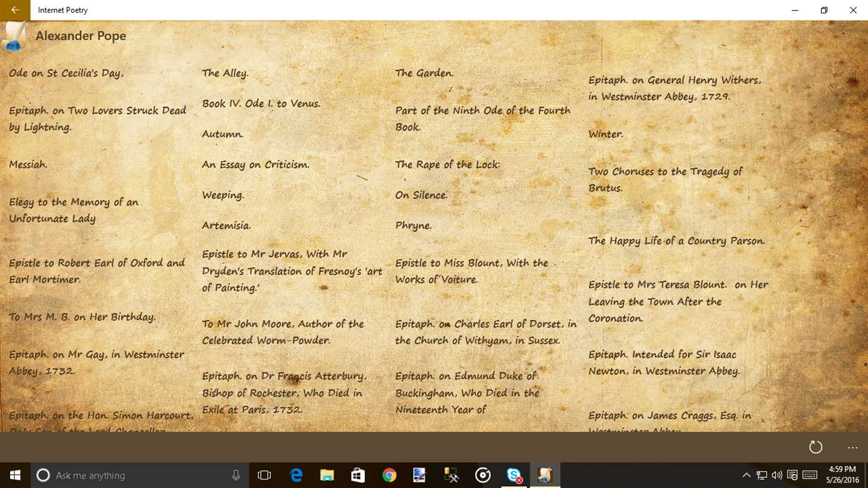Select the poem On Silence

(421, 195)
